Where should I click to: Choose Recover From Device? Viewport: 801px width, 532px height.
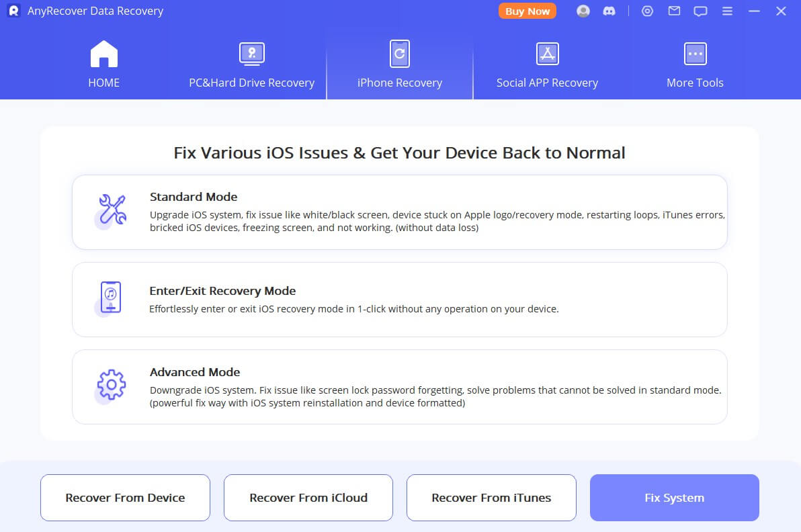coord(125,498)
